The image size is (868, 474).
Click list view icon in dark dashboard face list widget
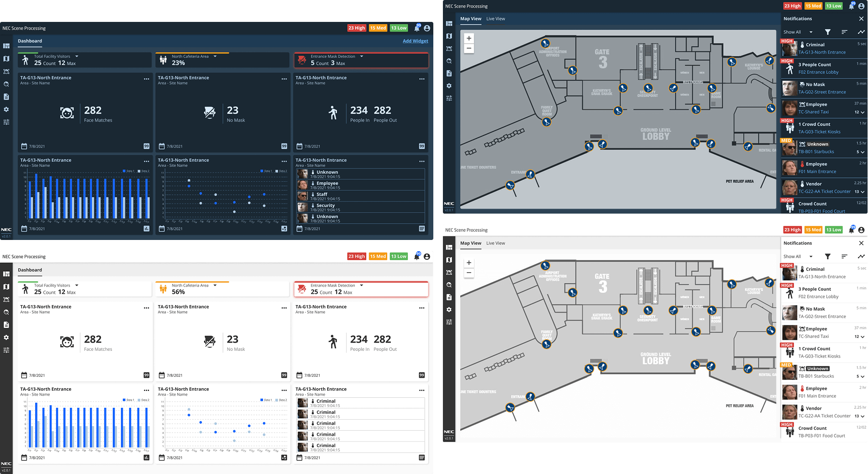pyautogui.click(x=422, y=229)
